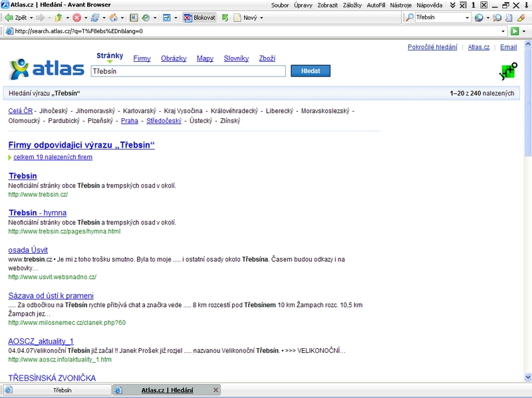
Task: Click the blue Hledat search button
Action: (311, 71)
